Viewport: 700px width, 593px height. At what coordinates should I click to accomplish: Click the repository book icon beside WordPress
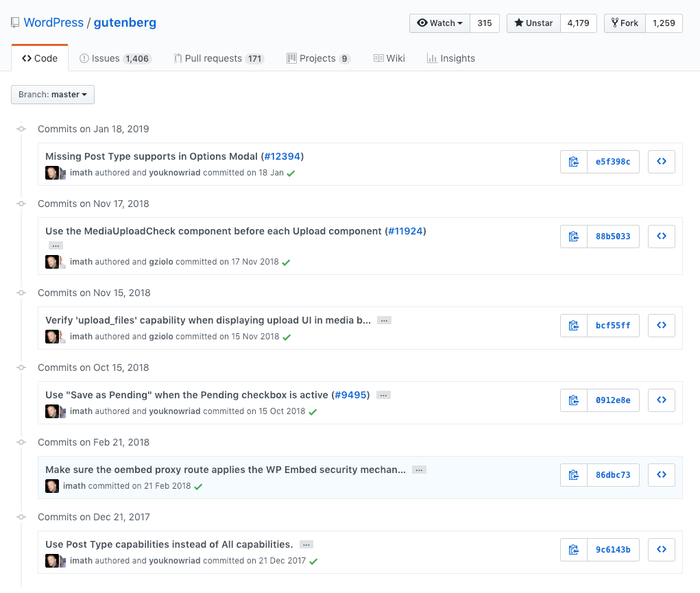click(x=15, y=23)
